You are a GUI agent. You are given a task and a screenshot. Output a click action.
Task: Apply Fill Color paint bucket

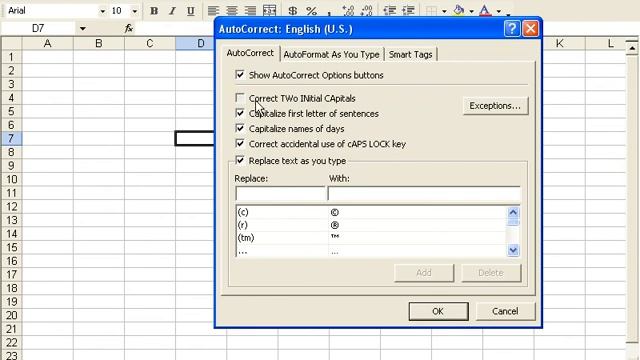pos(459,11)
